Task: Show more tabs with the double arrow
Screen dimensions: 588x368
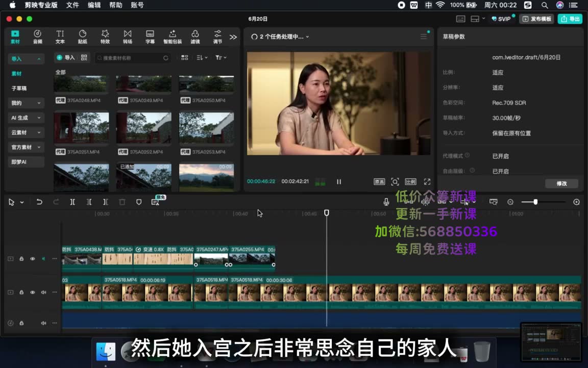Action: pyautogui.click(x=233, y=37)
